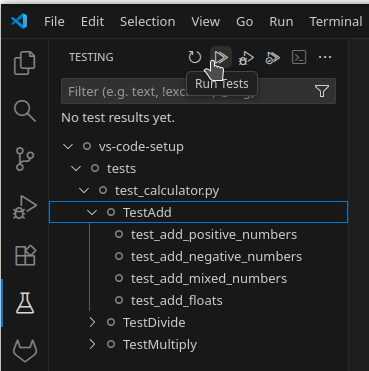Open the GitLab view in activity bar
Screen dimensions: 369x371
[25, 351]
